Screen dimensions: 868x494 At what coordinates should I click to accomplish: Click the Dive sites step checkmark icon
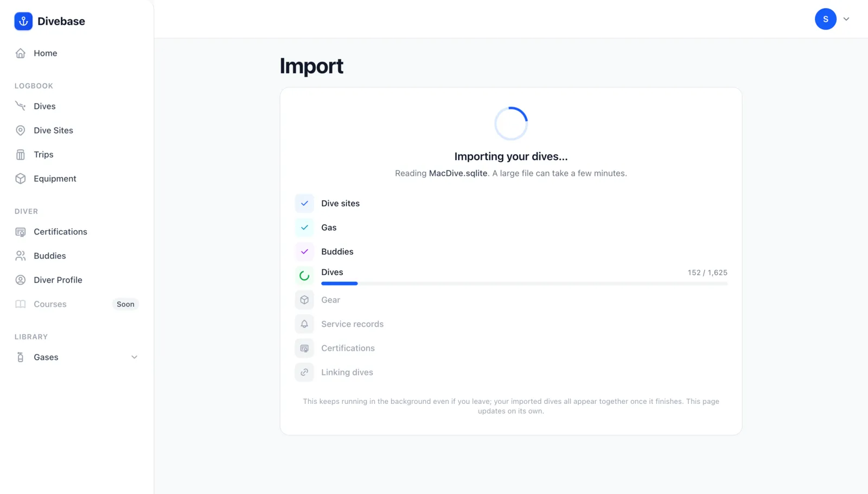coord(304,203)
